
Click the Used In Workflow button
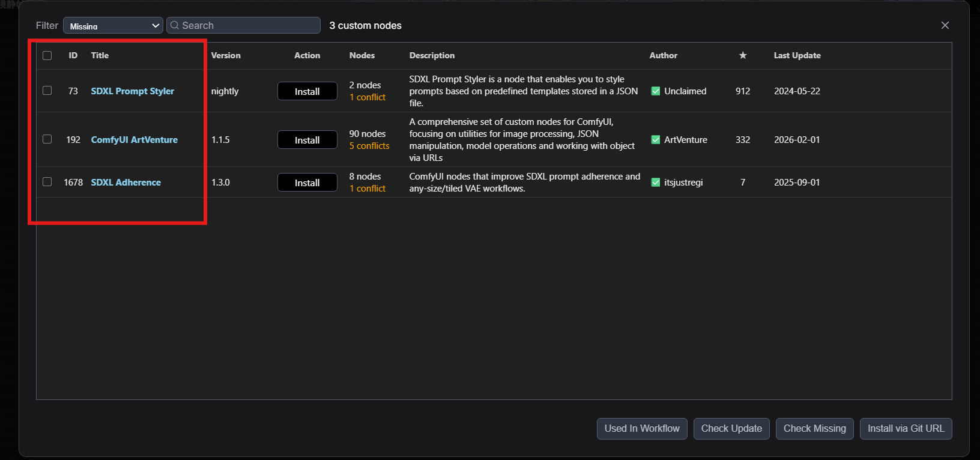click(642, 429)
